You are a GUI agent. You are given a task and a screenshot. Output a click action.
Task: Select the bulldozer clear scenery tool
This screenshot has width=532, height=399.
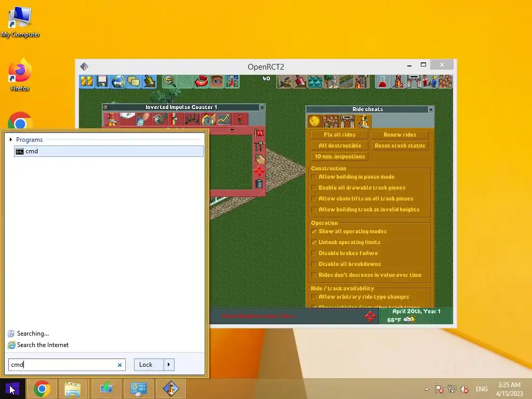[284, 82]
